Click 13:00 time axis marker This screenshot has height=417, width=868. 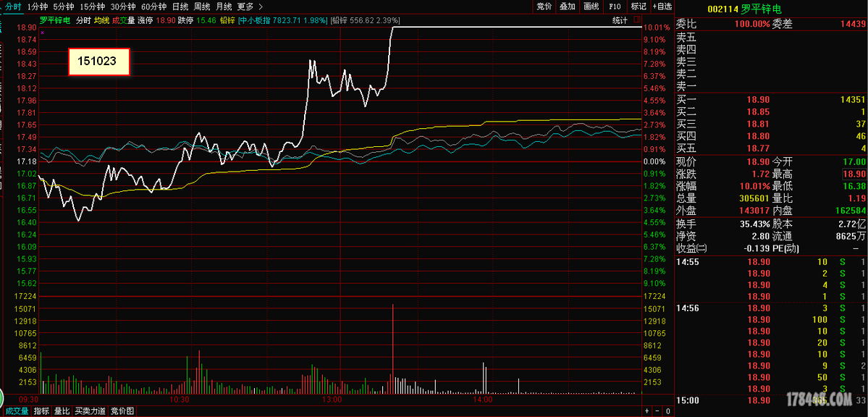click(x=331, y=400)
